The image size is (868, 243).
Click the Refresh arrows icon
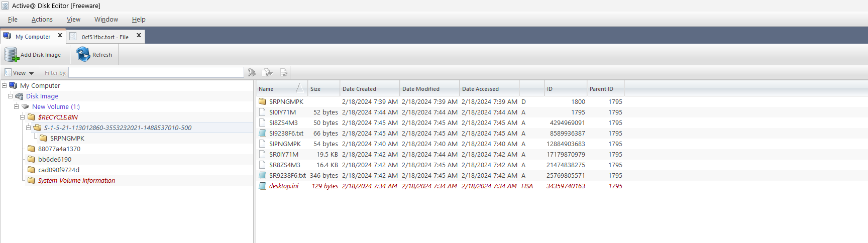pyautogui.click(x=83, y=54)
